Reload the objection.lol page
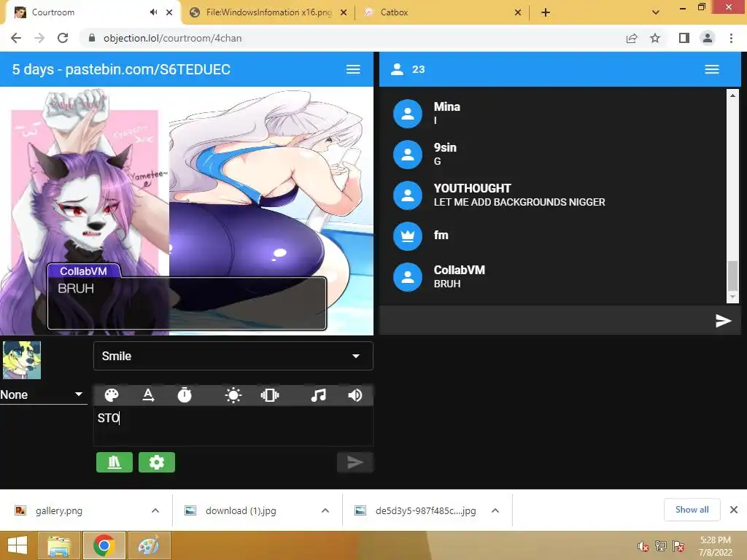The width and height of the screenshot is (747, 560). 63,38
